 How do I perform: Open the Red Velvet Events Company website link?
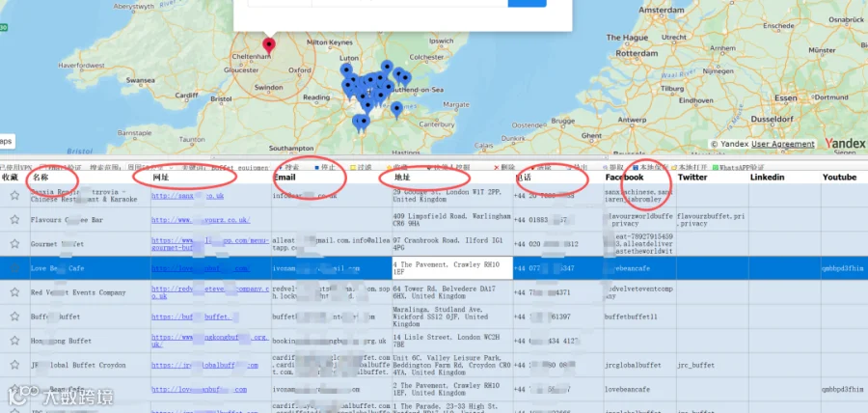coord(210,292)
